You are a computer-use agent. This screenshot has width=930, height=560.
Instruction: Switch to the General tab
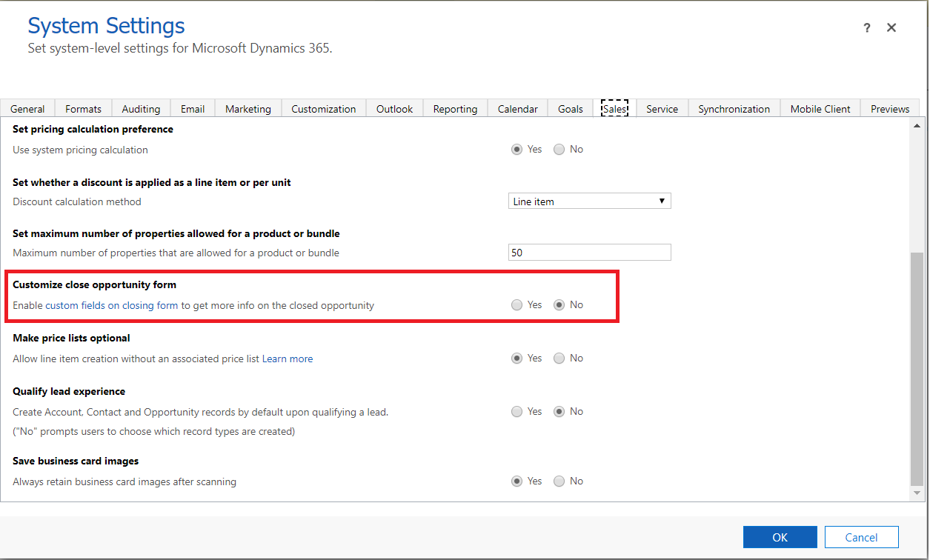coord(27,109)
